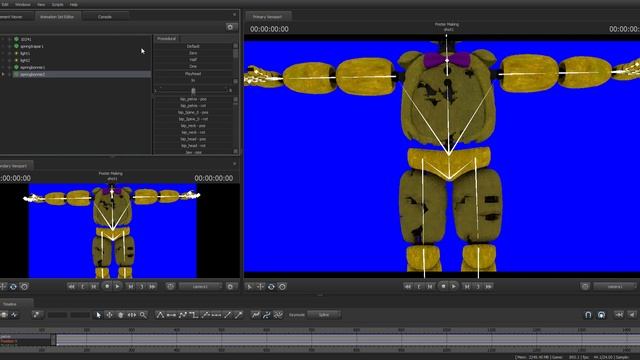
Task: Select the bip_head - pos control
Action: tap(193, 139)
